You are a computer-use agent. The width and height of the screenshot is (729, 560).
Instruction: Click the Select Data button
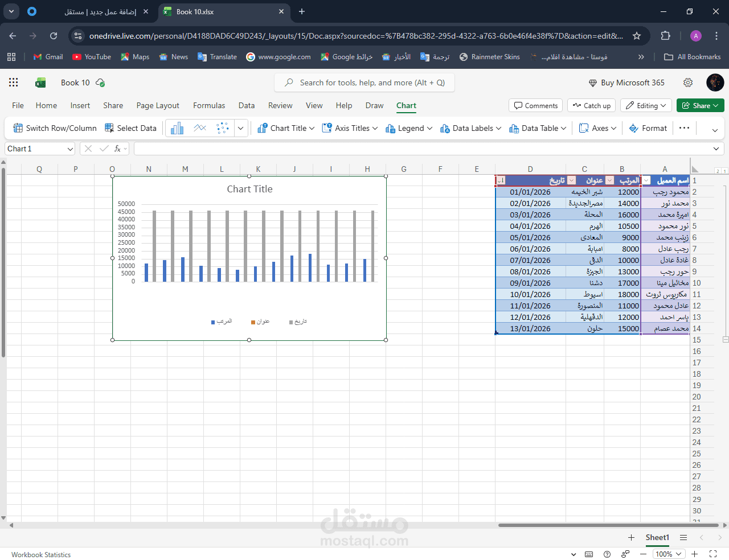(x=130, y=128)
